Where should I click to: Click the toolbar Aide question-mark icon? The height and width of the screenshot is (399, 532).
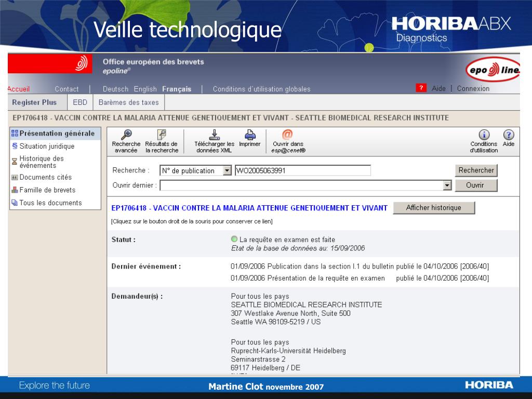pos(508,135)
